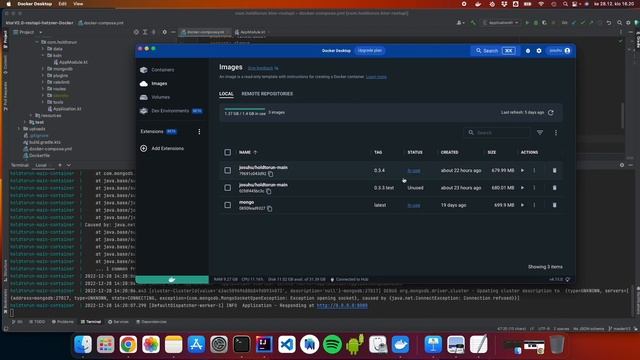
Task: Switch to LOCAL images tab
Action: click(x=226, y=94)
